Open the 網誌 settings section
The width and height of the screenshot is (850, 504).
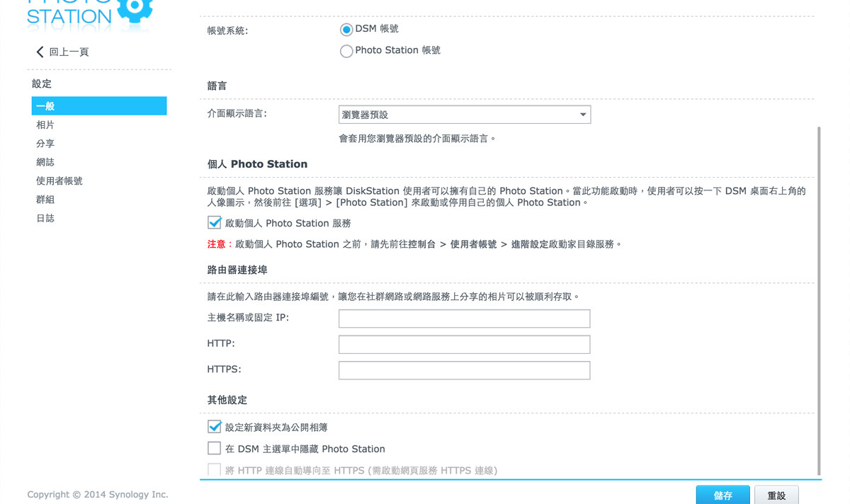(45, 162)
